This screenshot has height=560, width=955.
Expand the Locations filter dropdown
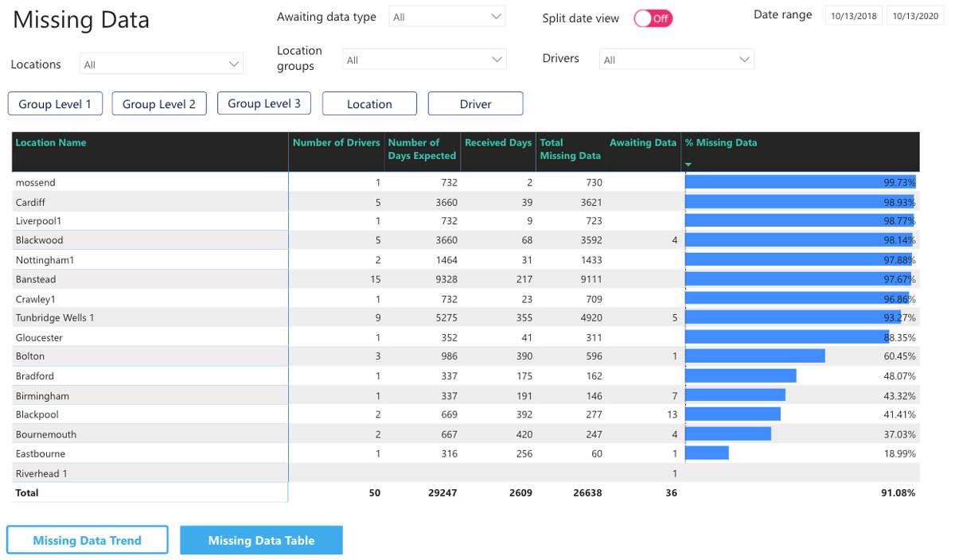coord(162,64)
